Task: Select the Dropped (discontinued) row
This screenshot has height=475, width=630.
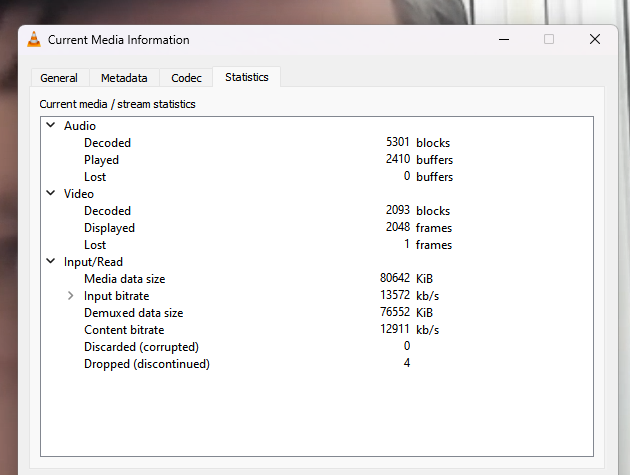Action: pos(146,364)
